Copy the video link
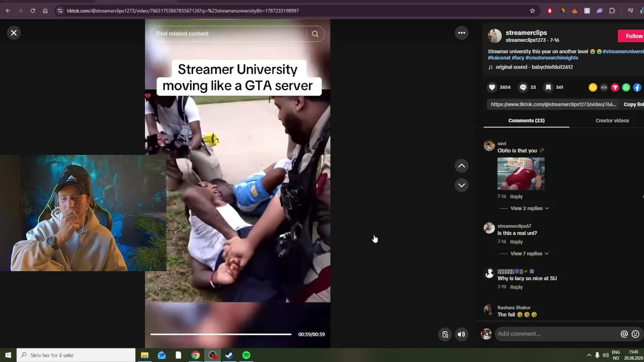 pos(634,105)
